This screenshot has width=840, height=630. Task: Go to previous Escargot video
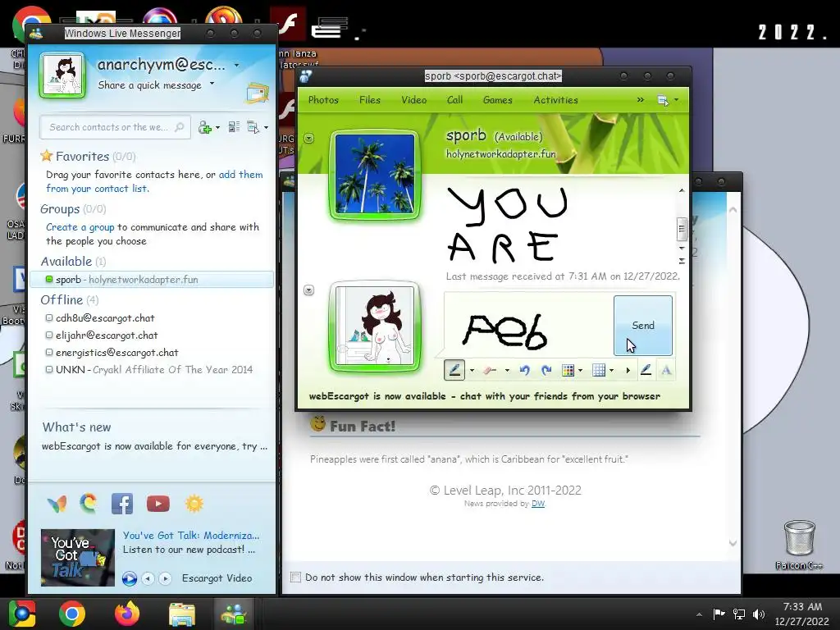148,578
